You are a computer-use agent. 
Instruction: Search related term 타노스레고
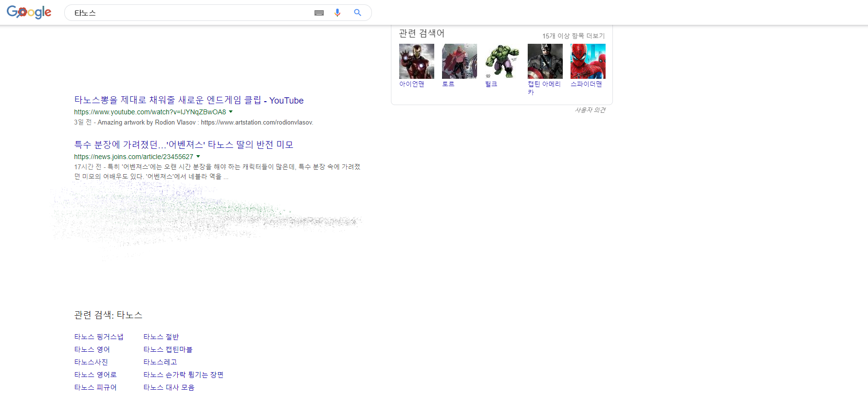tap(160, 362)
